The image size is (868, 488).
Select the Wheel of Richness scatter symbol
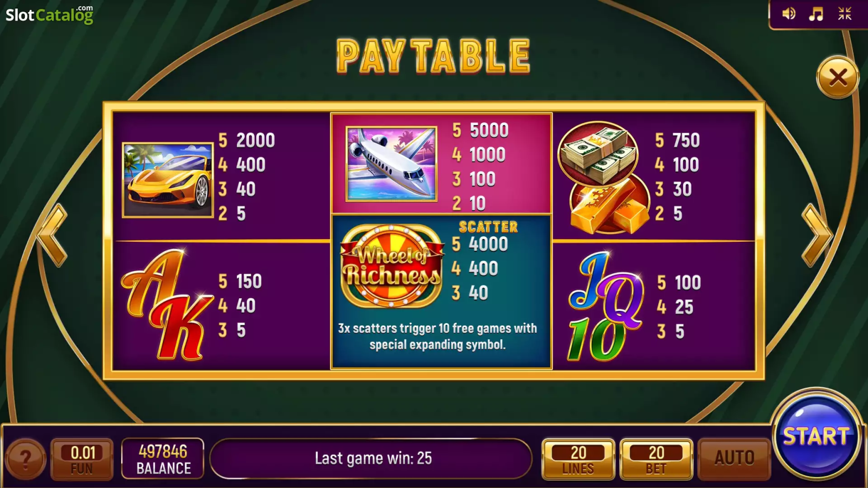392,266
